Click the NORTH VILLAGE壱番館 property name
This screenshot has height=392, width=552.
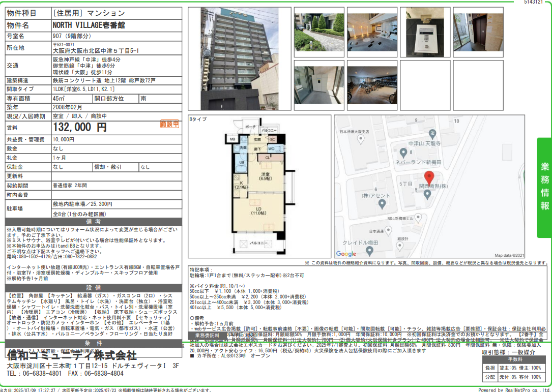pos(89,25)
